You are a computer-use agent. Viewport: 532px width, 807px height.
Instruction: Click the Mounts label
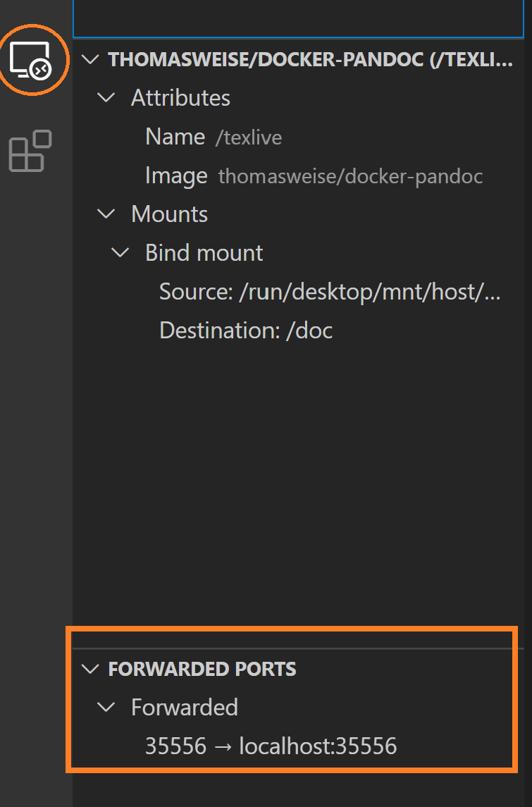pos(169,214)
